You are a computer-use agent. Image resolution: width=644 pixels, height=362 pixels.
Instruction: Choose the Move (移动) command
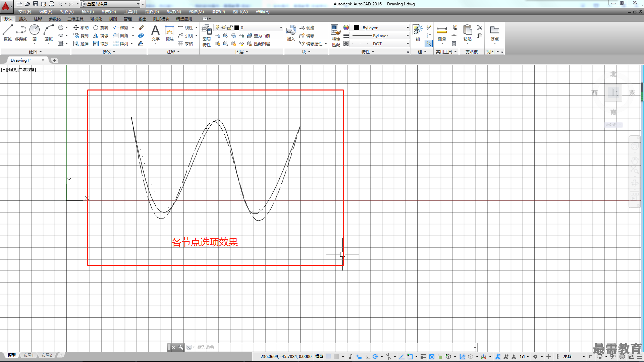81,27
